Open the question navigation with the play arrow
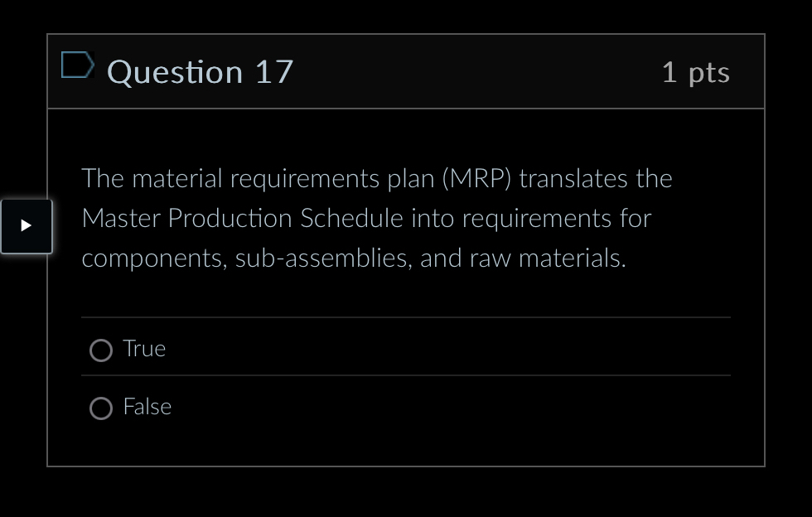The image size is (812, 517). pos(26,226)
